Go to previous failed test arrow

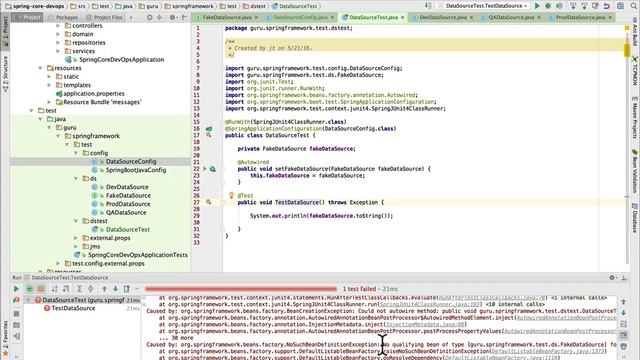click(x=104, y=289)
